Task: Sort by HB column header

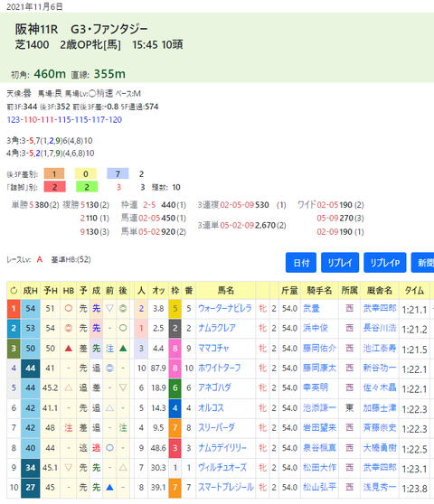Action: pyautogui.click(x=68, y=291)
